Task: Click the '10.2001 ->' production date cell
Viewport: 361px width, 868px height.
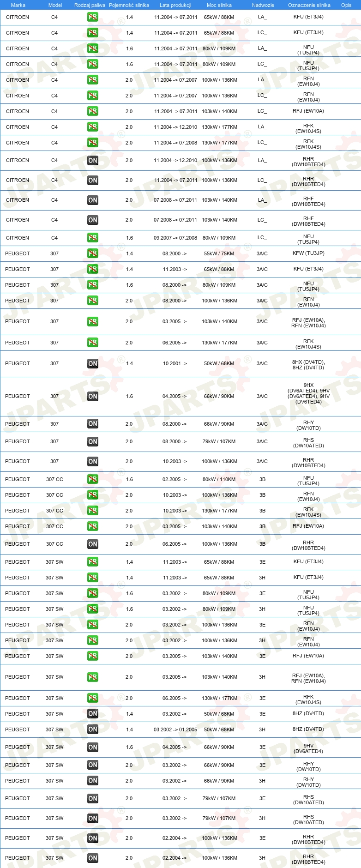Action: coord(175,363)
